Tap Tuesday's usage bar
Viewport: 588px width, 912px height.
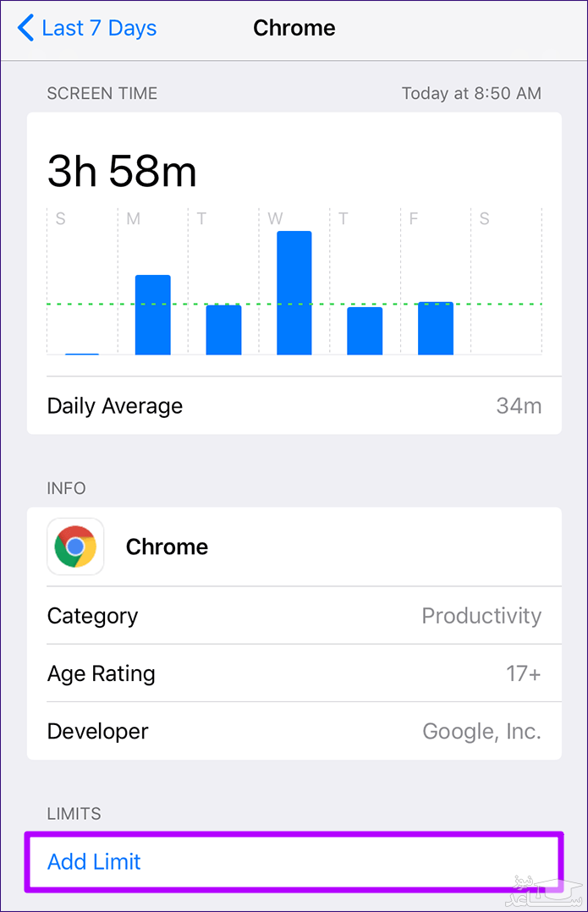[x=223, y=330]
